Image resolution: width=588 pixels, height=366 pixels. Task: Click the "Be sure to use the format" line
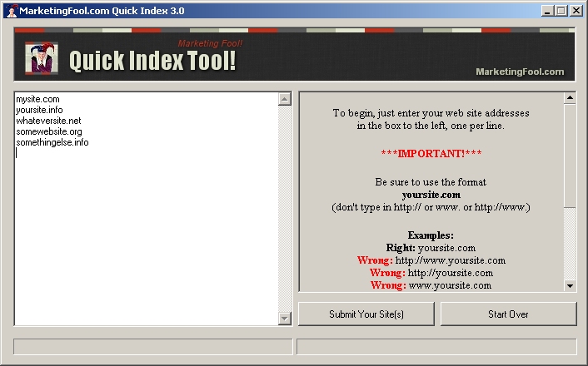[431, 182]
